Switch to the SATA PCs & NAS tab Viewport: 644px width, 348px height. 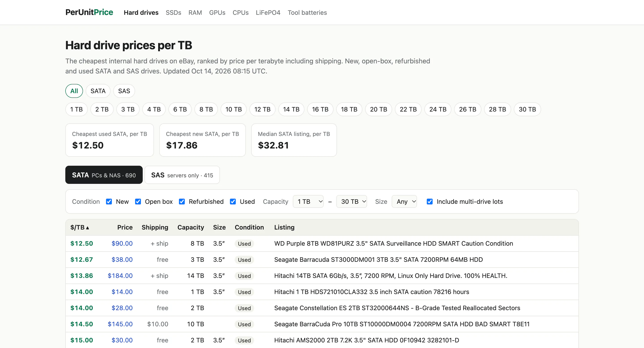pyautogui.click(x=104, y=175)
